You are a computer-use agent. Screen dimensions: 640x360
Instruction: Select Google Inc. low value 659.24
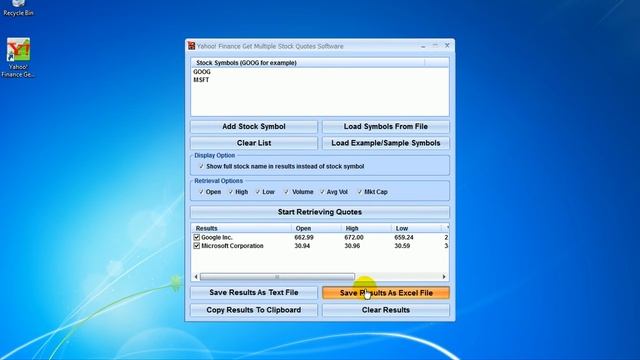tap(404, 237)
